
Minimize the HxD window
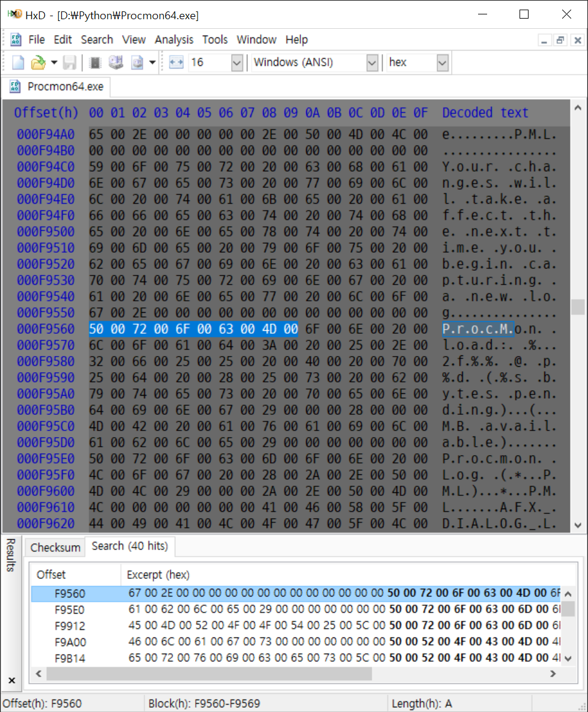tap(482, 14)
